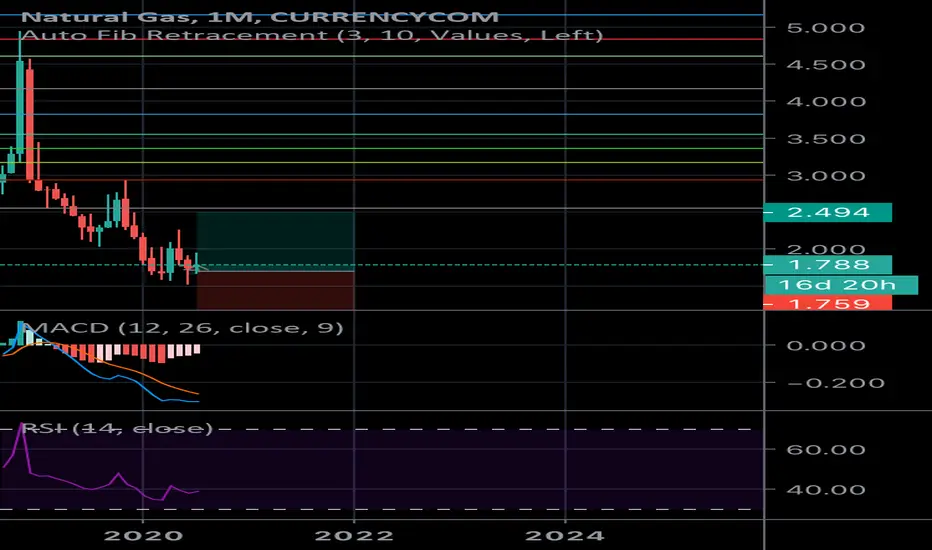
Task: Click the 60.00 level on the RSI scale
Action: (825, 450)
